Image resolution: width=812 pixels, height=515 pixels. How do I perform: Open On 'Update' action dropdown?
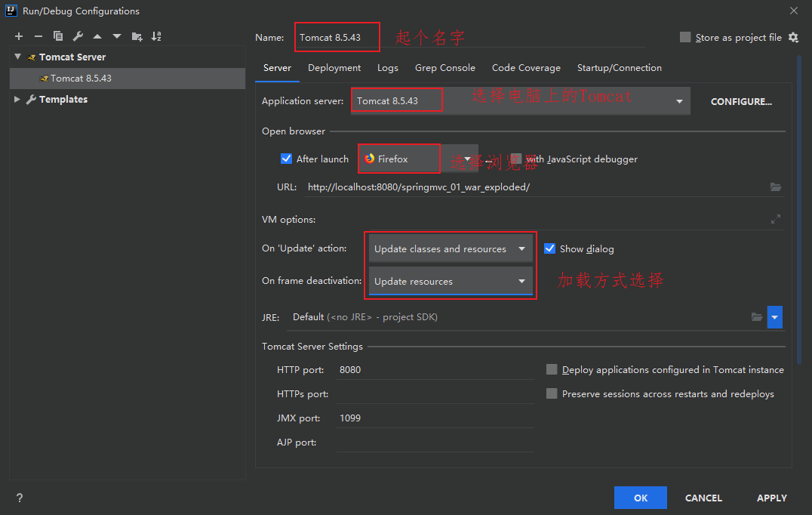pyautogui.click(x=451, y=248)
